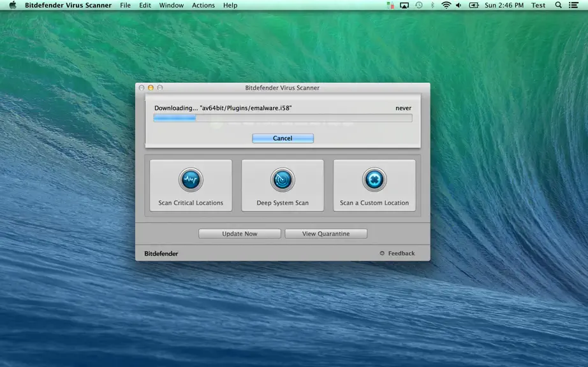Open the Help menu

click(230, 5)
